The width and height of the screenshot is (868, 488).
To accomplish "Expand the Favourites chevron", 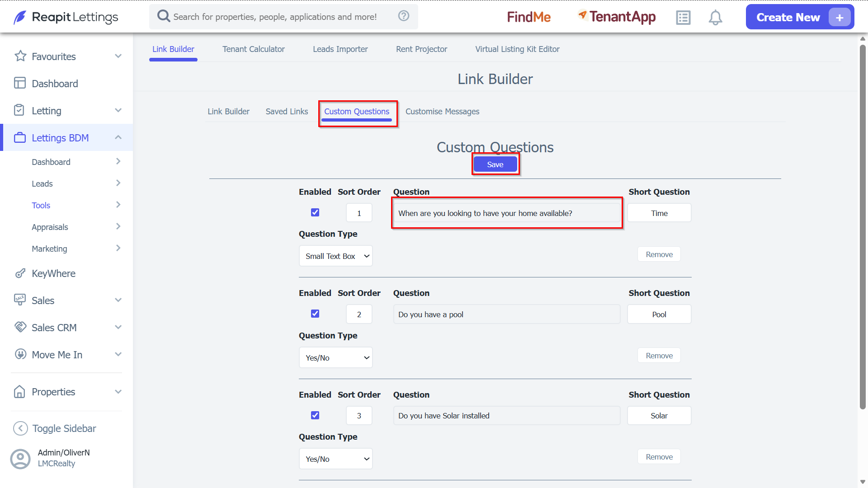I will pos(118,56).
